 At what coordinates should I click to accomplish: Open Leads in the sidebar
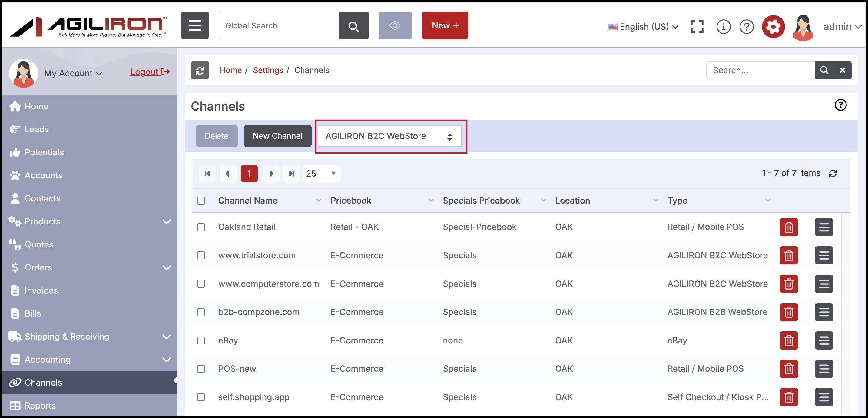(x=37, y=129)
